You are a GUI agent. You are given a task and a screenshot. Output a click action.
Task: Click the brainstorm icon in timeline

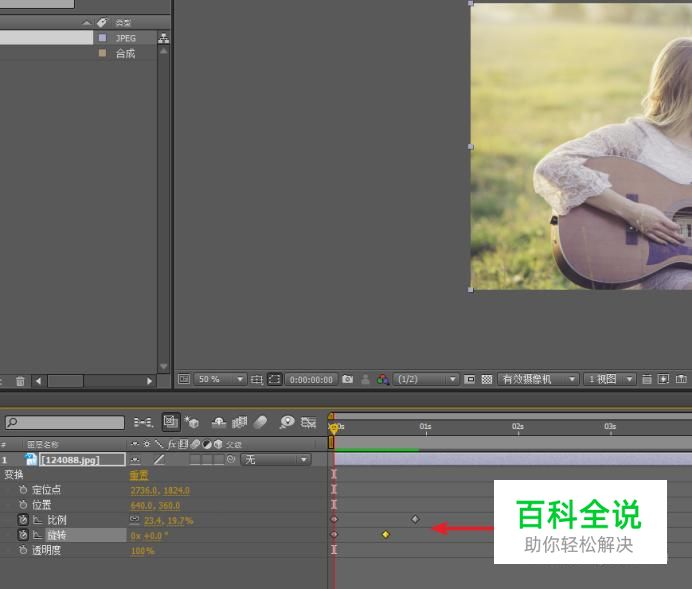287,422
